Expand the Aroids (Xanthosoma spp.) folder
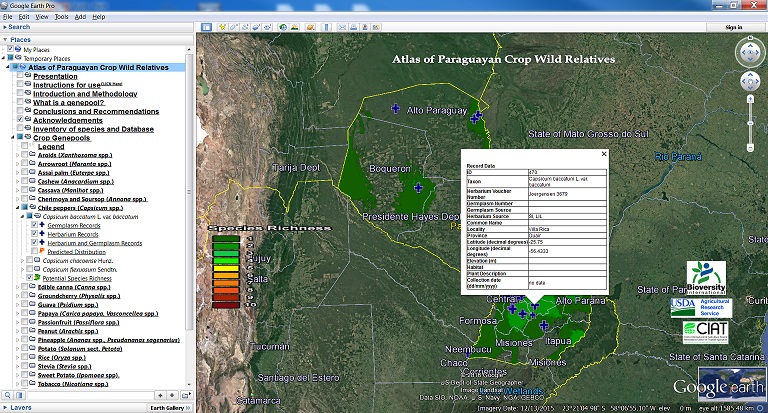768x413 pixels. 18,155
